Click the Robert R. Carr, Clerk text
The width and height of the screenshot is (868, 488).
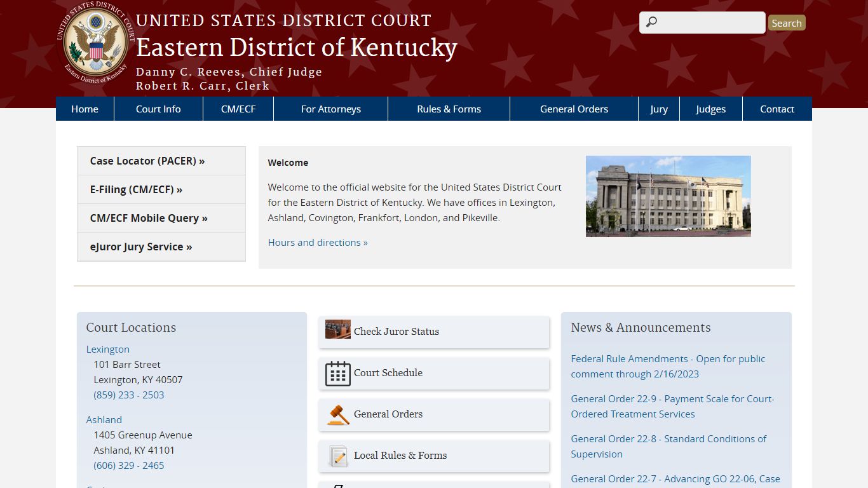coord(203,86)
